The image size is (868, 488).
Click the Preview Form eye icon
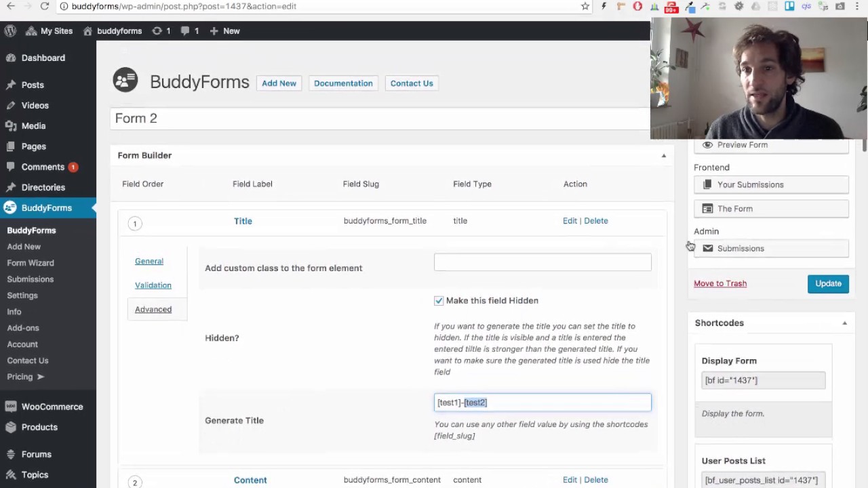(708, 145)
